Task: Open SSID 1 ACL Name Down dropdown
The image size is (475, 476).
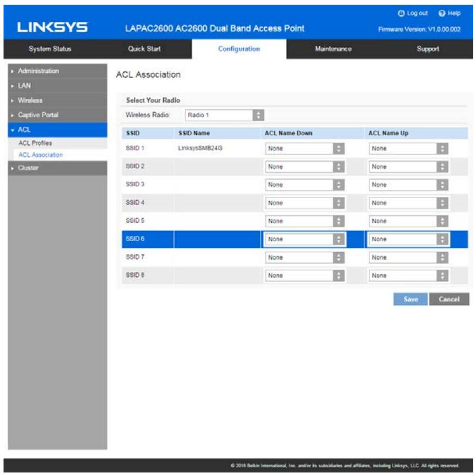Action: pyautogui.click(x=305, y=149)
